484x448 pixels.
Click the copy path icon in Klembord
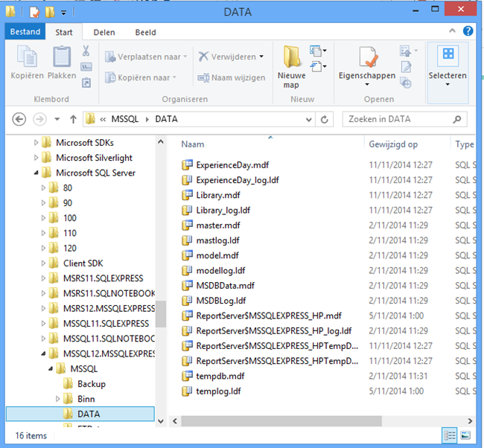pyautogui.click(x=86, y=67)
